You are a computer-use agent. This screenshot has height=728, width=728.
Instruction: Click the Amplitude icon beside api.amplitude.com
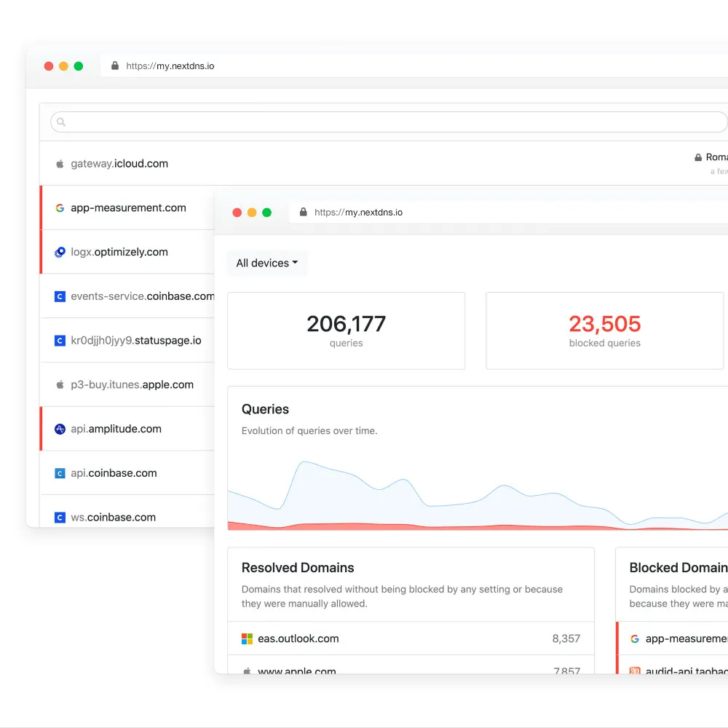[60, 429]
